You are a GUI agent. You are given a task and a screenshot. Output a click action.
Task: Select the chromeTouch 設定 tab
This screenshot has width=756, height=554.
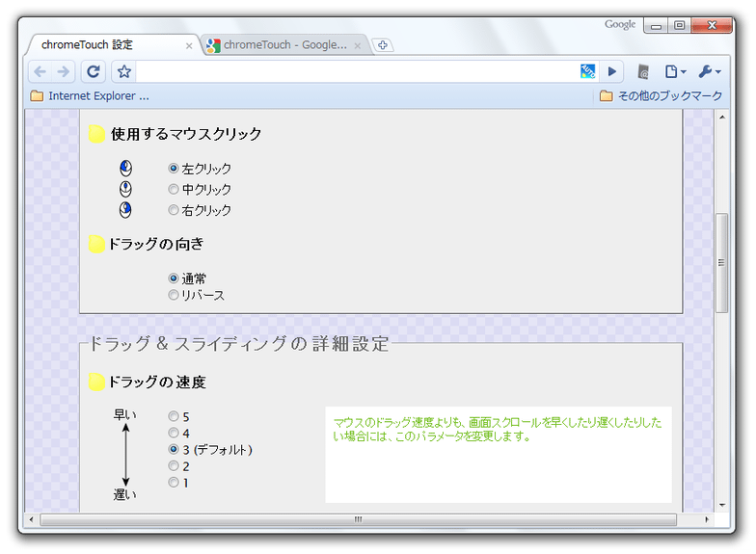(x=114, y=44)
